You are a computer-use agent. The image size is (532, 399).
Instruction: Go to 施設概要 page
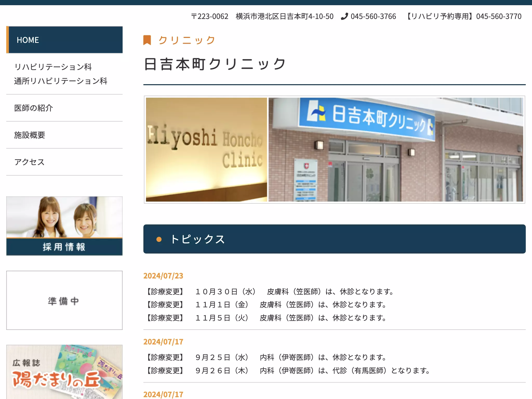click(64, 135)
